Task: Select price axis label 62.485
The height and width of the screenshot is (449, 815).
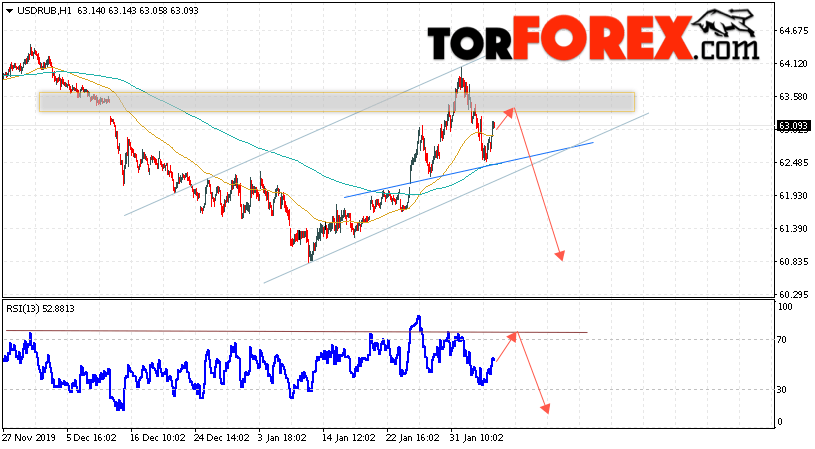Action: pyautogui.click(x=793, y=163)
